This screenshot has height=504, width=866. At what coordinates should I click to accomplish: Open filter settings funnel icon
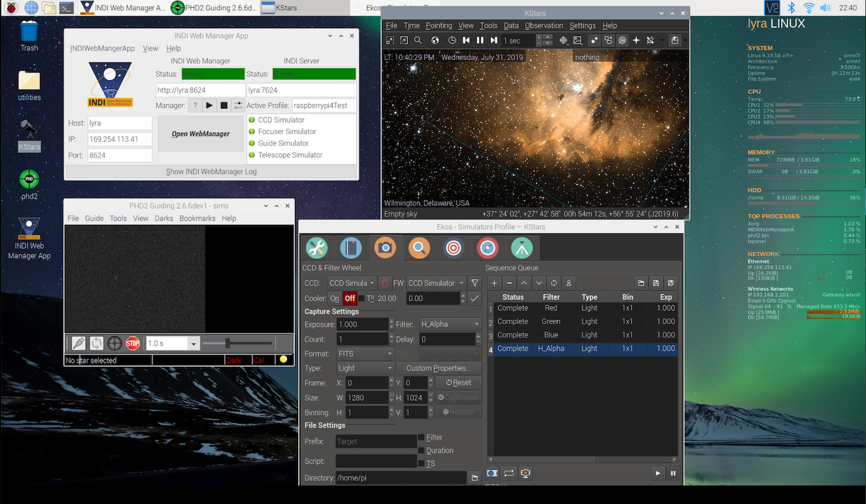tap(475, 283)
